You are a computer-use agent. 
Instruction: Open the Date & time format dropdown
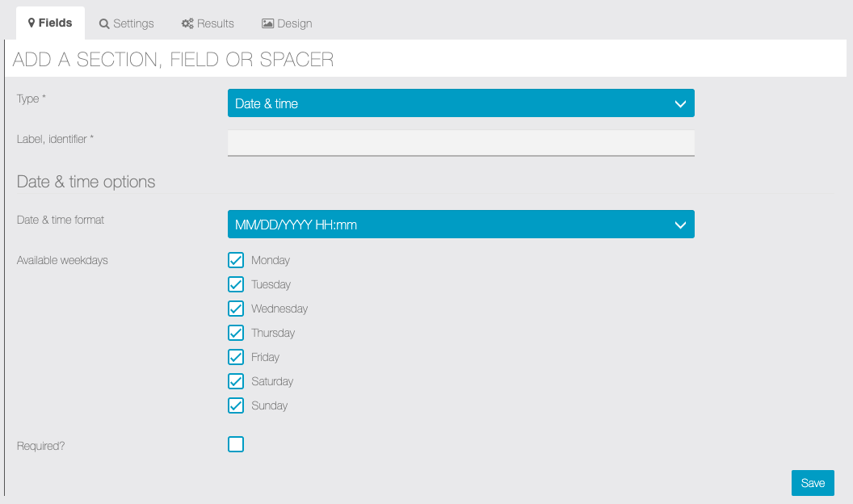coord(460,225)
